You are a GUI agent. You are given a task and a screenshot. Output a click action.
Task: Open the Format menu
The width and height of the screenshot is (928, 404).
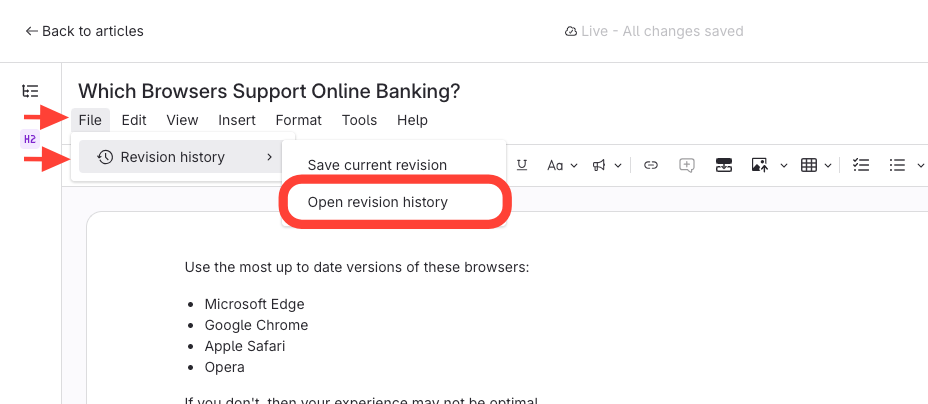pos(298,120)
